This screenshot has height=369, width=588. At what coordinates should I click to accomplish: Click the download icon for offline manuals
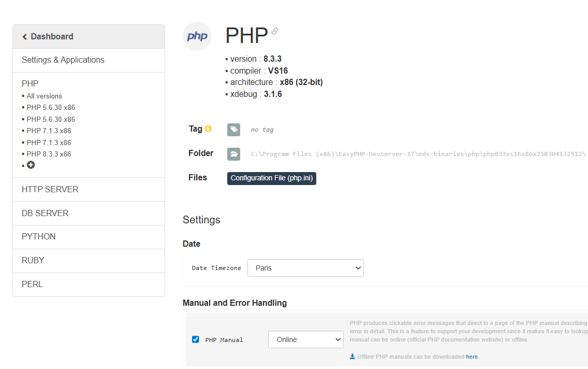pos(352,356)
